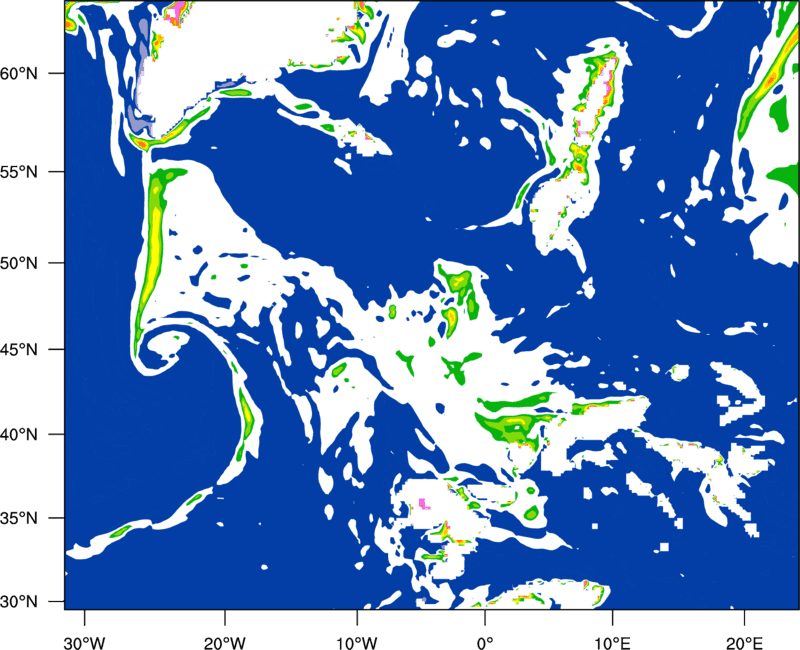Viewport: 800px width, 650px height.
Task: Click the 40°N latitude label
Action: point(19,434)
